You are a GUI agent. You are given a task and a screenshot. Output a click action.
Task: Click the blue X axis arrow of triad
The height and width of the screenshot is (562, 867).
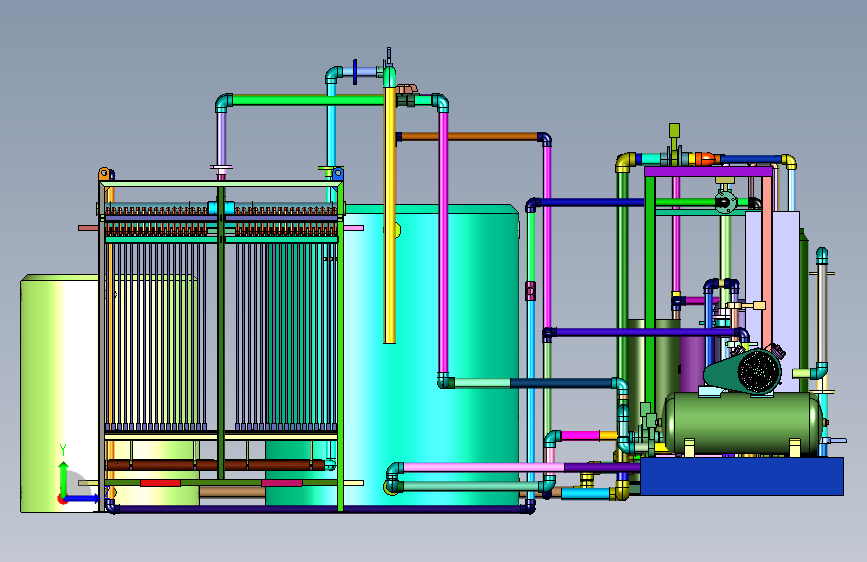pyautogui.click(x=83, y=498)
